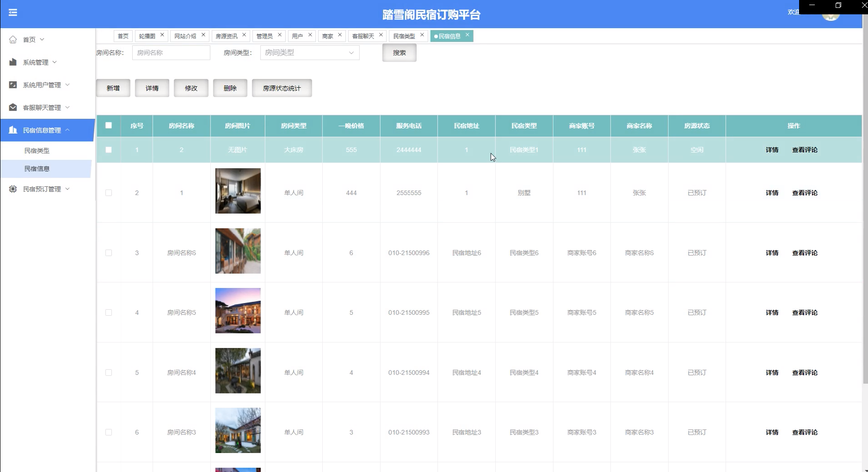
Task: View 查看评论 for 房间名称5 row
Action: click(805, 313)
